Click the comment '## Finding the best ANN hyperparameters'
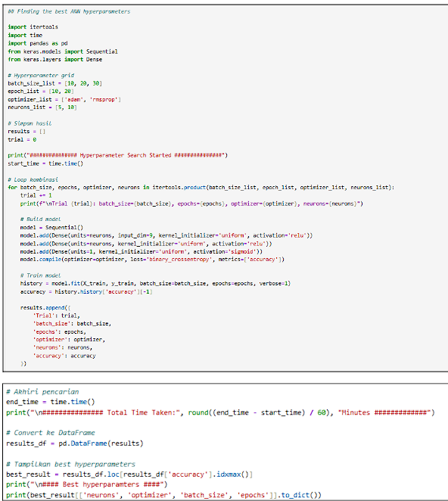The height and width of the screenshot is (501, 448). 69,11
